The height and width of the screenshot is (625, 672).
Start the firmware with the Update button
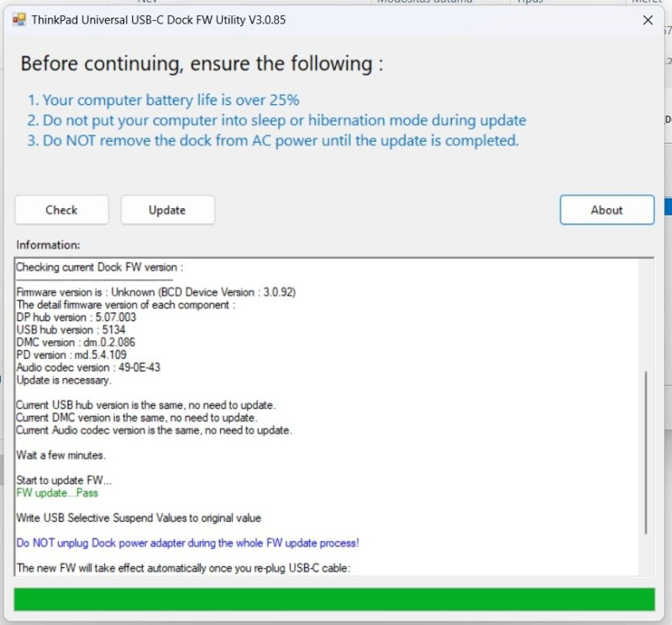[167, 210]
